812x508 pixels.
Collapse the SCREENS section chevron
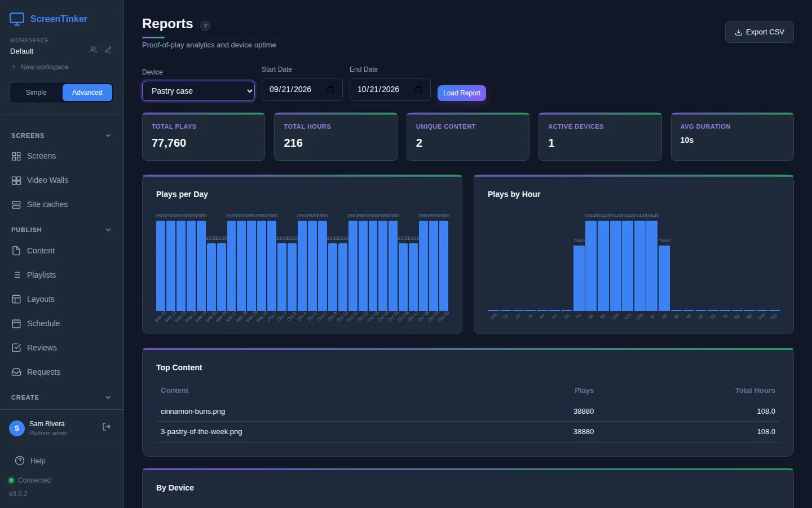(108, 135)
